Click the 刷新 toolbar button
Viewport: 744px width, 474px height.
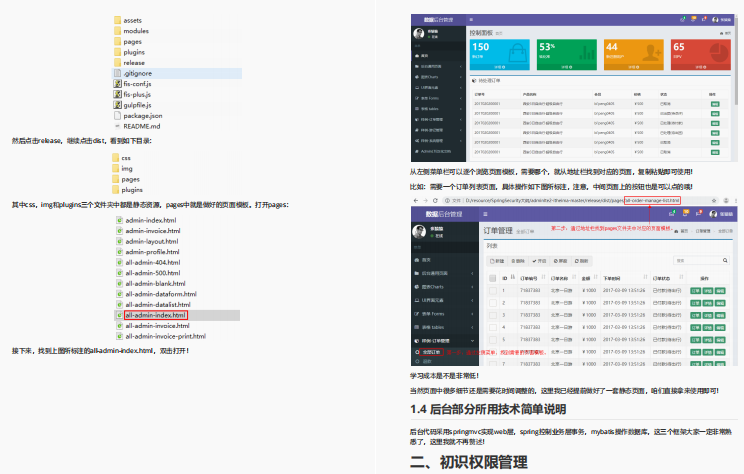tap(581, 261)
